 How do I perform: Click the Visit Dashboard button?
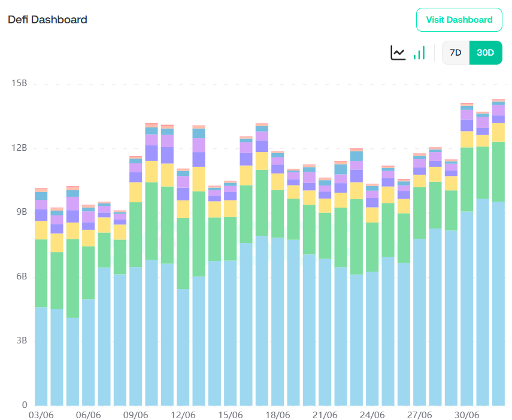pyautogui.click(x=459, y=20)
